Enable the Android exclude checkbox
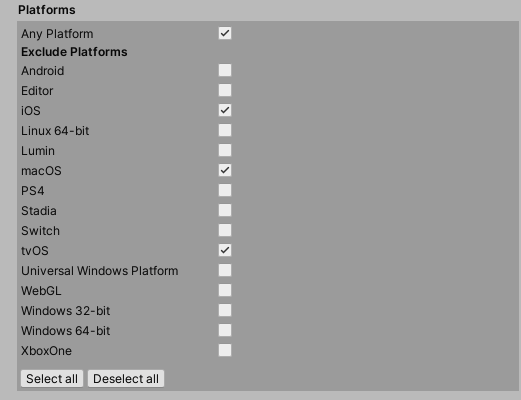521x400 pixels. coord(225,70)
